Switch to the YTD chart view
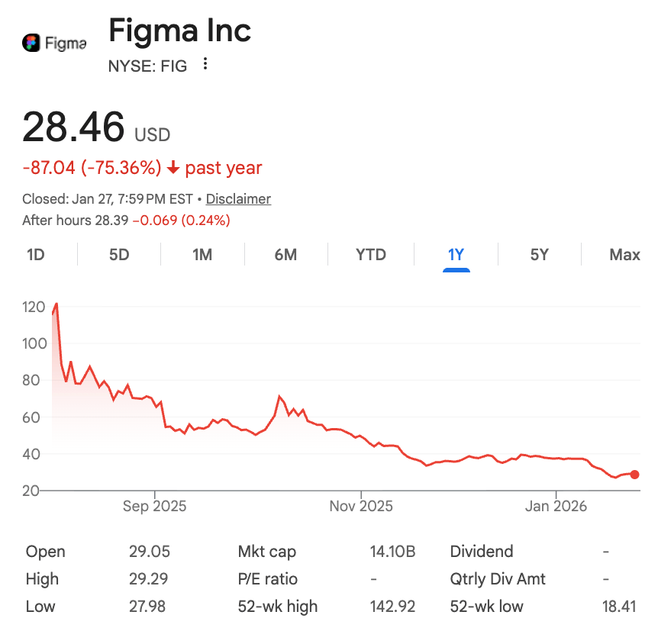 pos(371,255)
